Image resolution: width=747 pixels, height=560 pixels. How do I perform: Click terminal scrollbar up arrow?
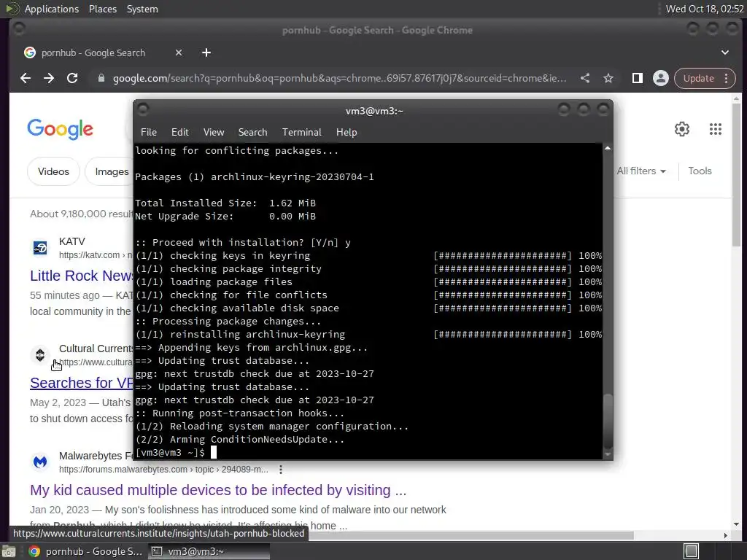coord(608,149)
